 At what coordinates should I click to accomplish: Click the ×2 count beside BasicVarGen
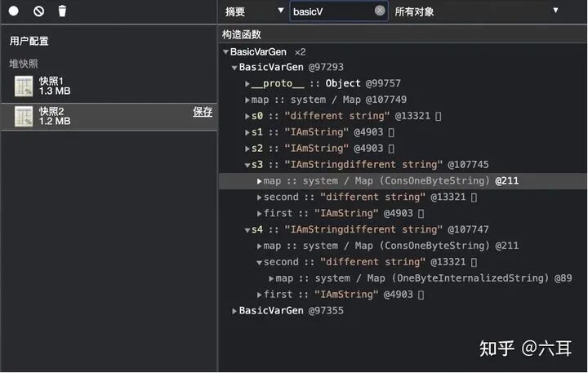point(300,52)
